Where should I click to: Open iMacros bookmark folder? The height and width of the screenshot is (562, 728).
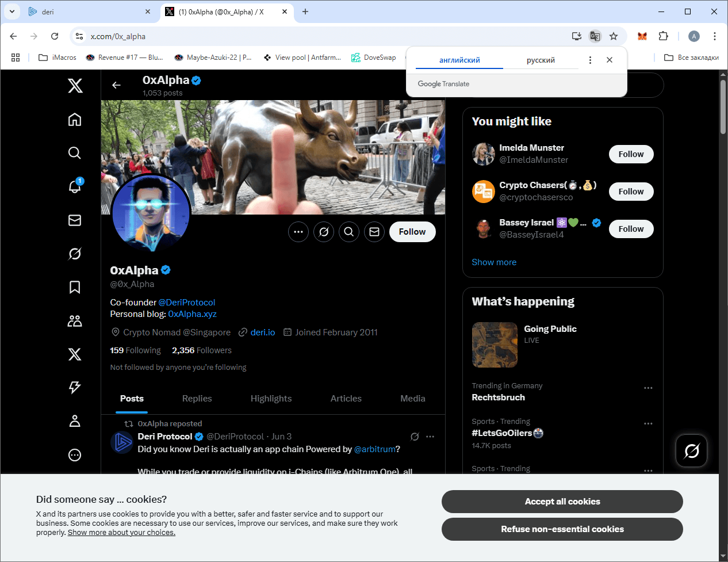(57, 58)
